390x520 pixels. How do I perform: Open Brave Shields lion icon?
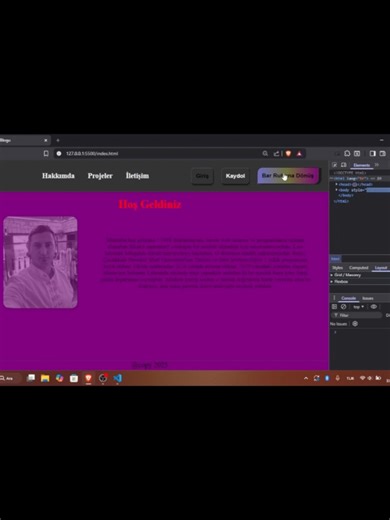288,153
